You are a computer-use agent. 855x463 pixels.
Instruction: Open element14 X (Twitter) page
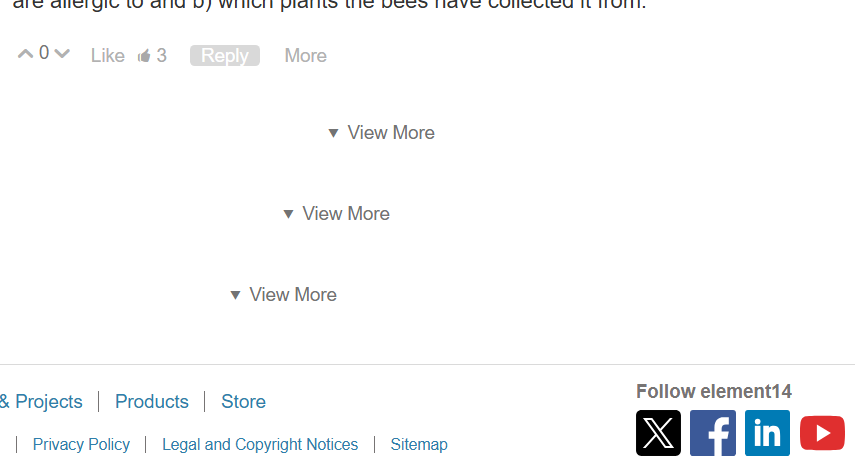click(x=658, y=433)
